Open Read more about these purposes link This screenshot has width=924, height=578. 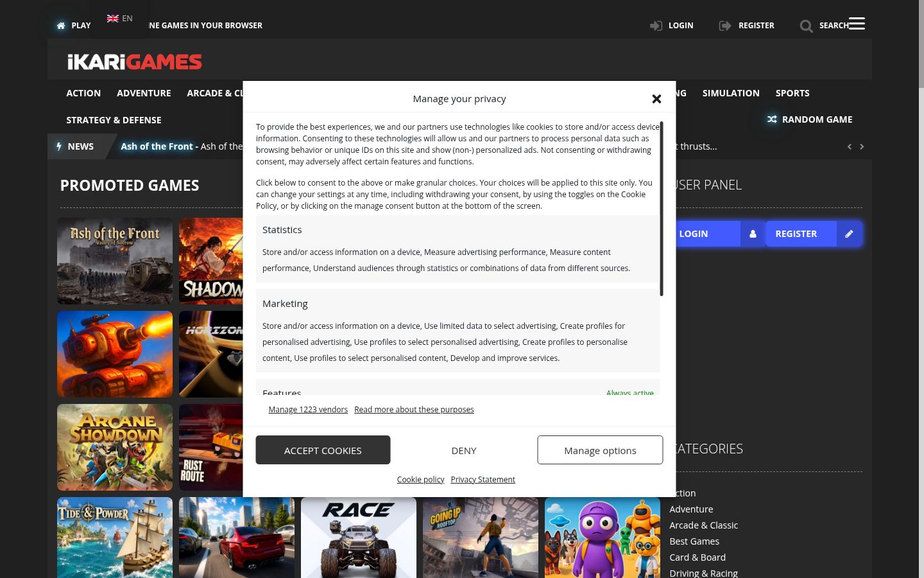tap(414, 410)
